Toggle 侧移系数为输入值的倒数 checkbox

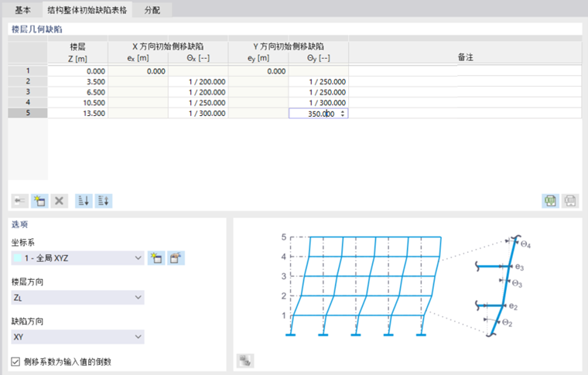pyautogui.click(x=15, y=362)
